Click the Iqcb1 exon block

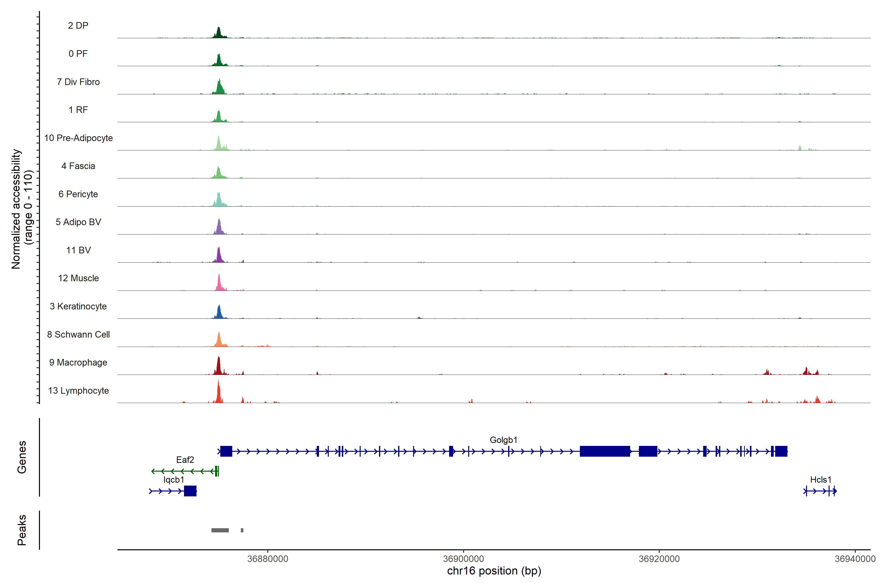click(190, 491)
